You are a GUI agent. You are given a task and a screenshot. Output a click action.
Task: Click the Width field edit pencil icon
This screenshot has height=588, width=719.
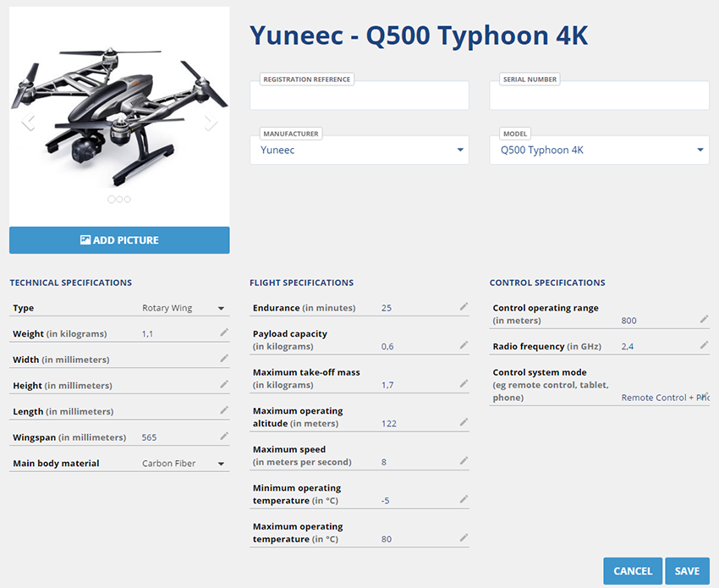pyautogui.click(x=224, y=358)
